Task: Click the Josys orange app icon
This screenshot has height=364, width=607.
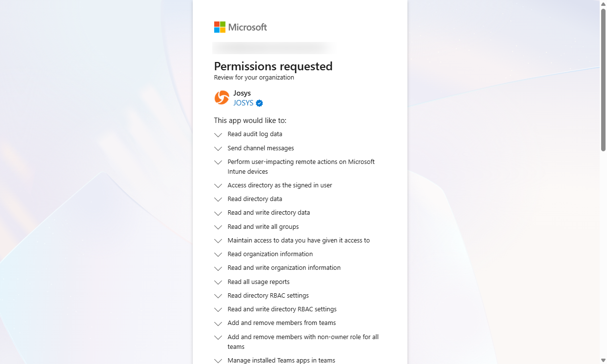Action: click(x=222, y=98)
